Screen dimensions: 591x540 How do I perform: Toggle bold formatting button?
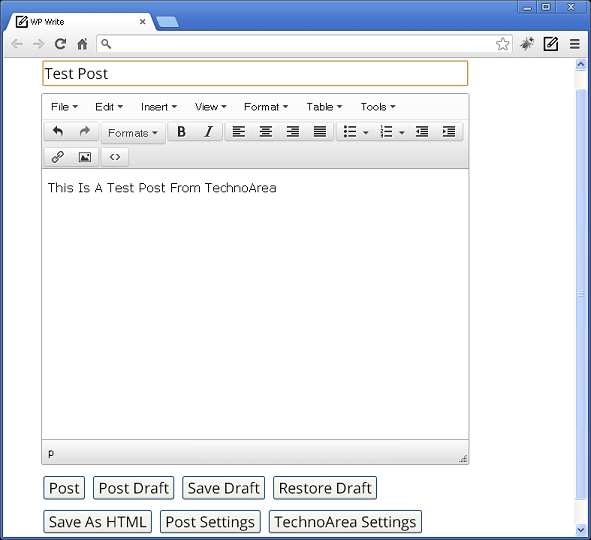pos(181,132)
